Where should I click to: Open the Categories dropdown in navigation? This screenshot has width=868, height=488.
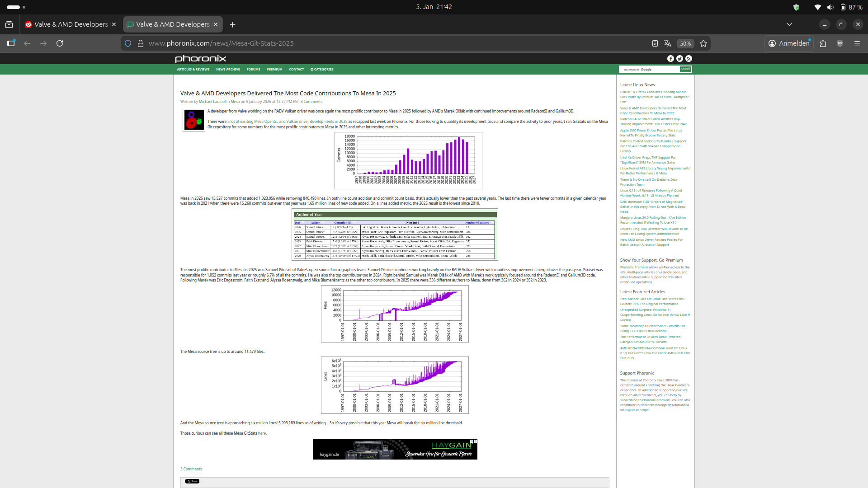click(322, 70)
